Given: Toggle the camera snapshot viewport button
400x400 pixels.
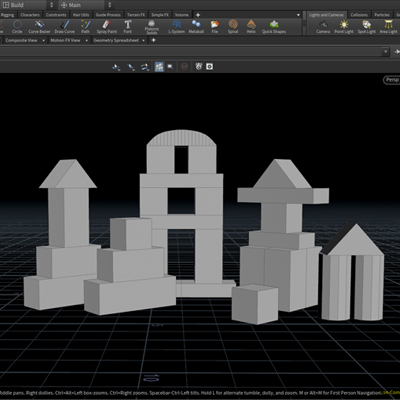Looking at the screenshot, I should click(x=209, y=67).
